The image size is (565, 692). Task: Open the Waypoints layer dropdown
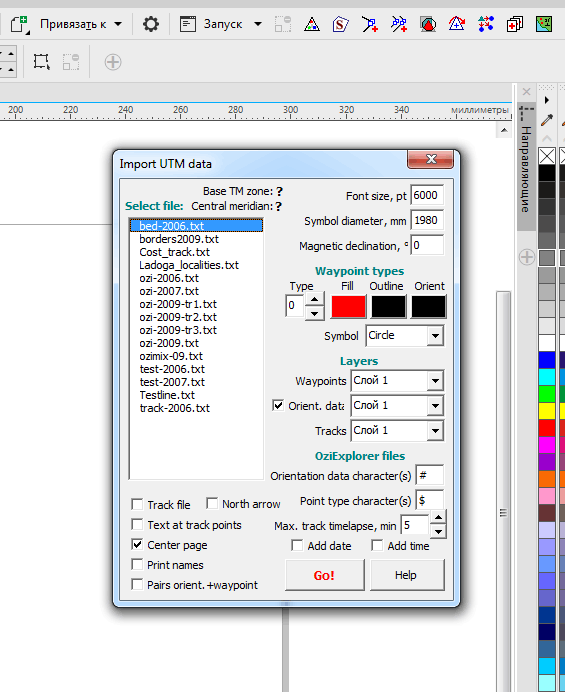coord(435,381)
